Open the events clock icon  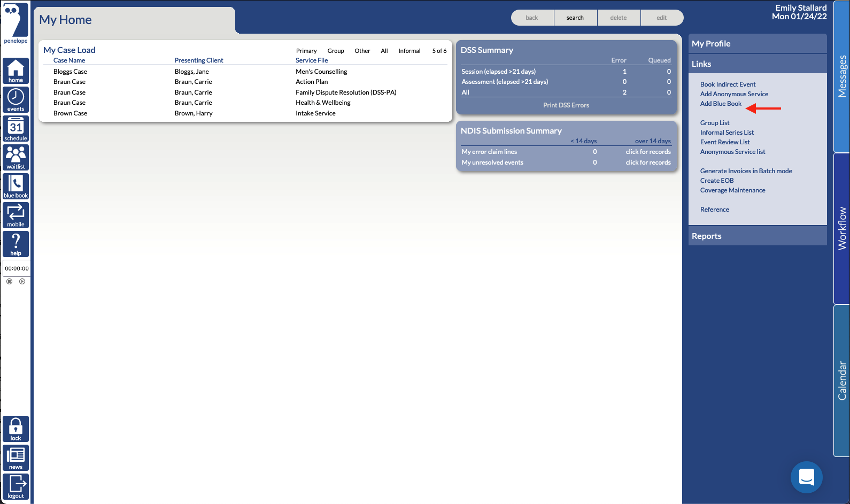click(16, 100)
